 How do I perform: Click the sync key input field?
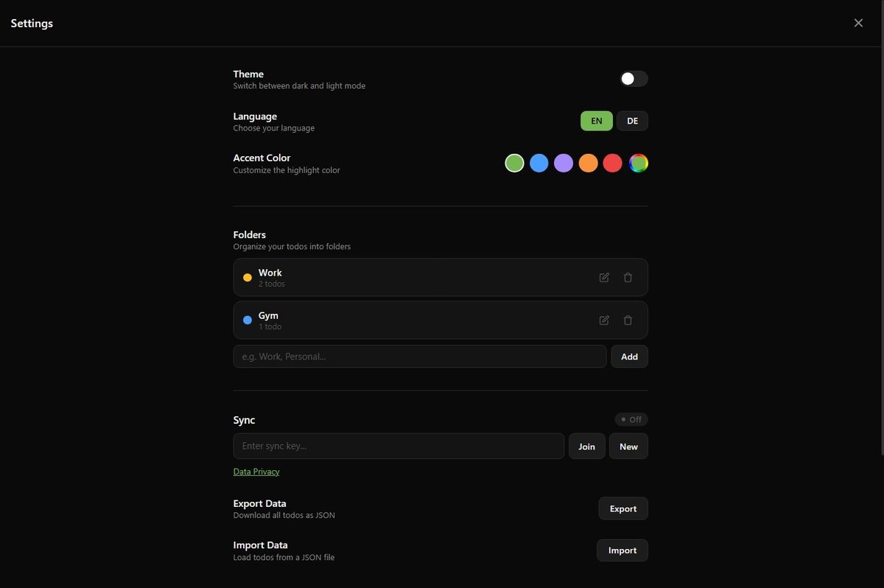(x=398, y=446)
